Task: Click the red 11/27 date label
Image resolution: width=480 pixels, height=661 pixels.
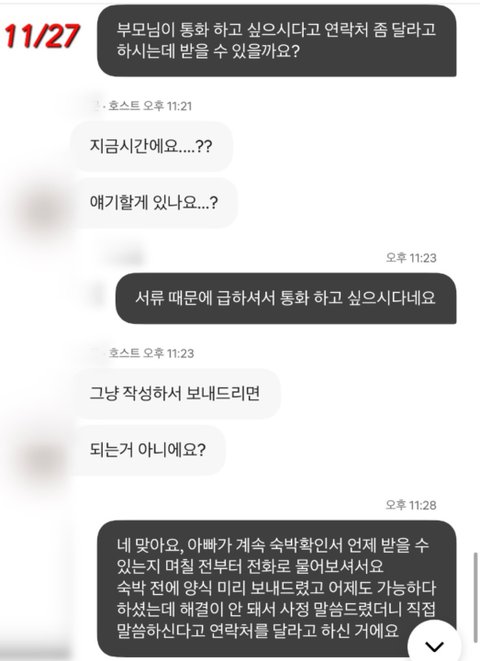Action: click(x=42, y=35)
